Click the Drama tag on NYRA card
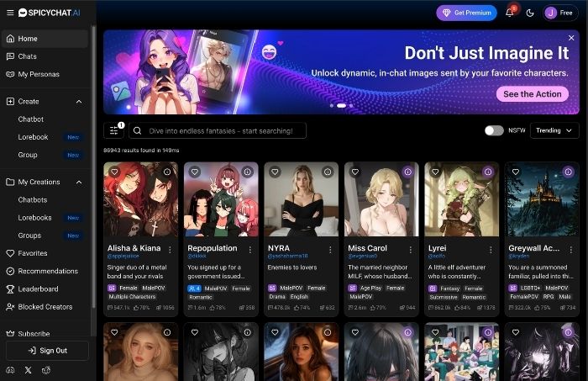The width and height of the screenshot is (588, 381). tap(277, 297)
